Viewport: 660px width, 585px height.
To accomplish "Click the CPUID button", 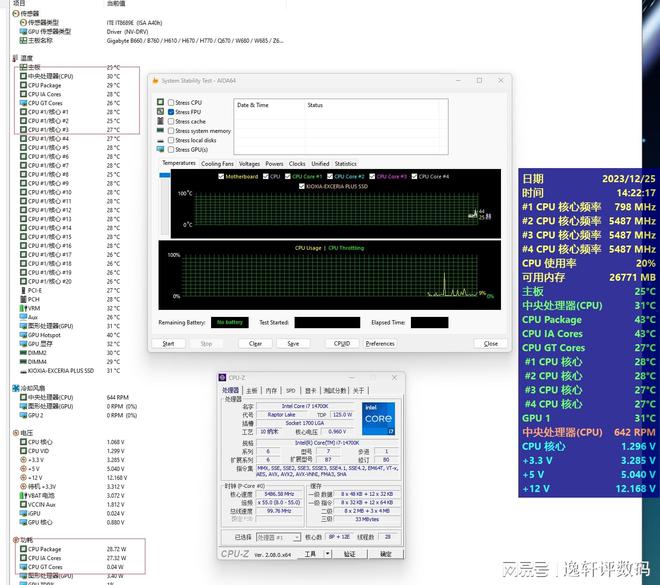I will click(342, 343).
